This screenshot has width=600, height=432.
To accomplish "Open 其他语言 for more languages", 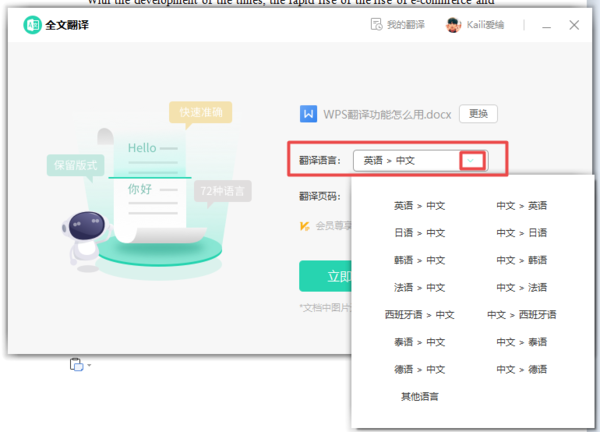I will click(419, 396).
